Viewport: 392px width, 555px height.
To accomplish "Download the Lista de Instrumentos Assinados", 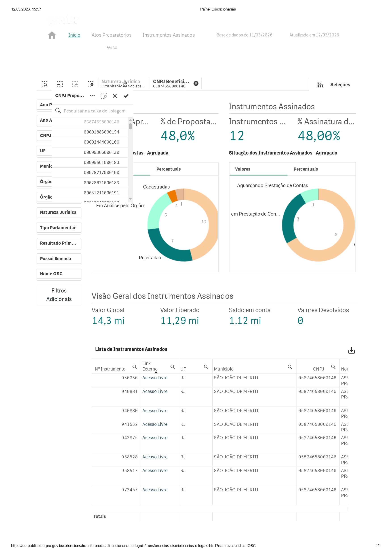I will (351, 350).
